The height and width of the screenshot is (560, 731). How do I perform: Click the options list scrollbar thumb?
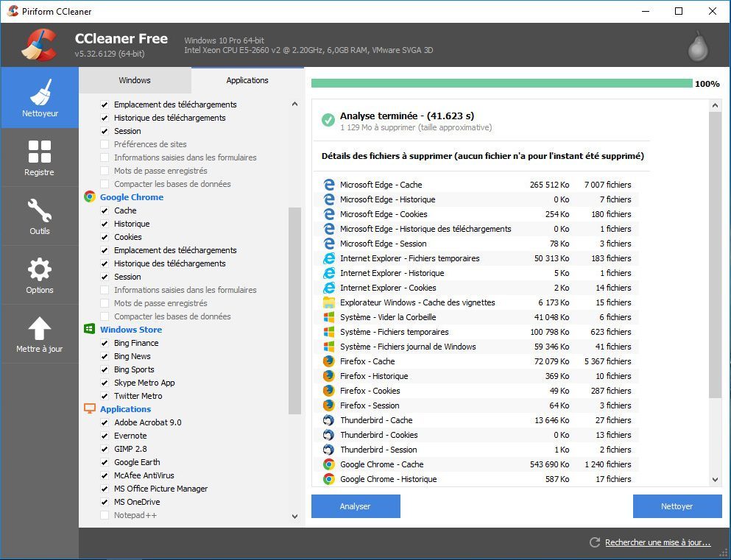coord(294,311)
